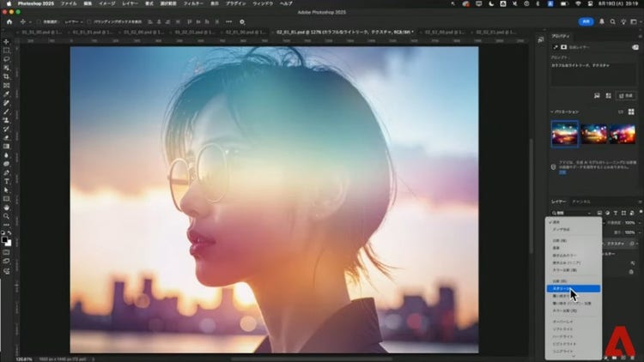Viewport: 644px width, 362px height.
Task: Select the first variation thumbnail
Action: [x=563, y=133]
